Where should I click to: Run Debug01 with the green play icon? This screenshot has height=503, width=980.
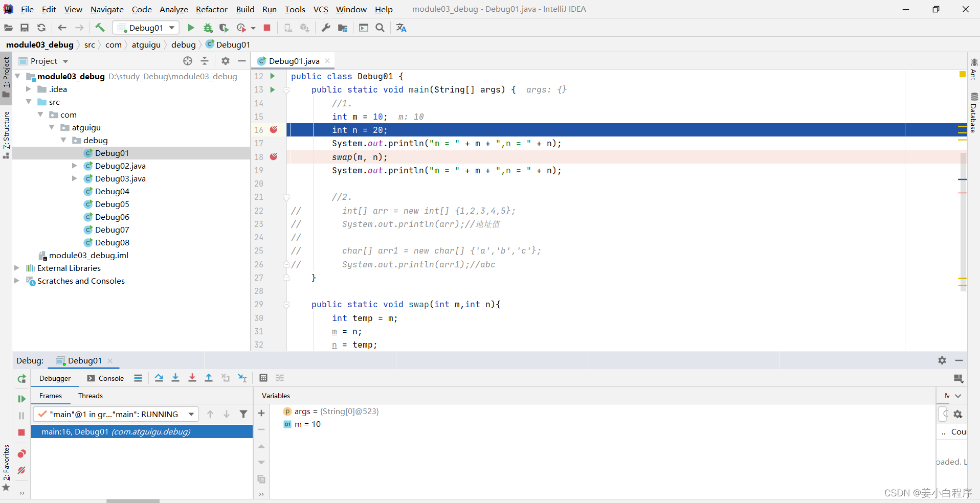tap(191, 28)
